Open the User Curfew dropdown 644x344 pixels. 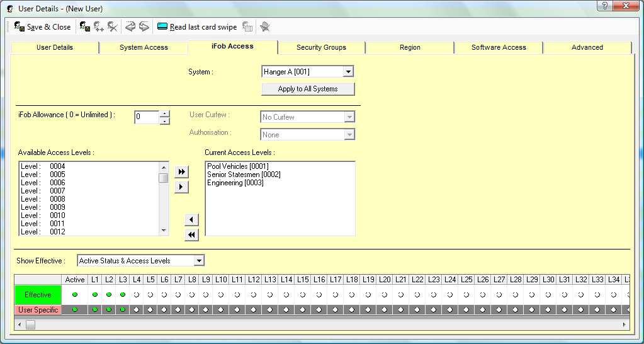[x=349, y=117]
